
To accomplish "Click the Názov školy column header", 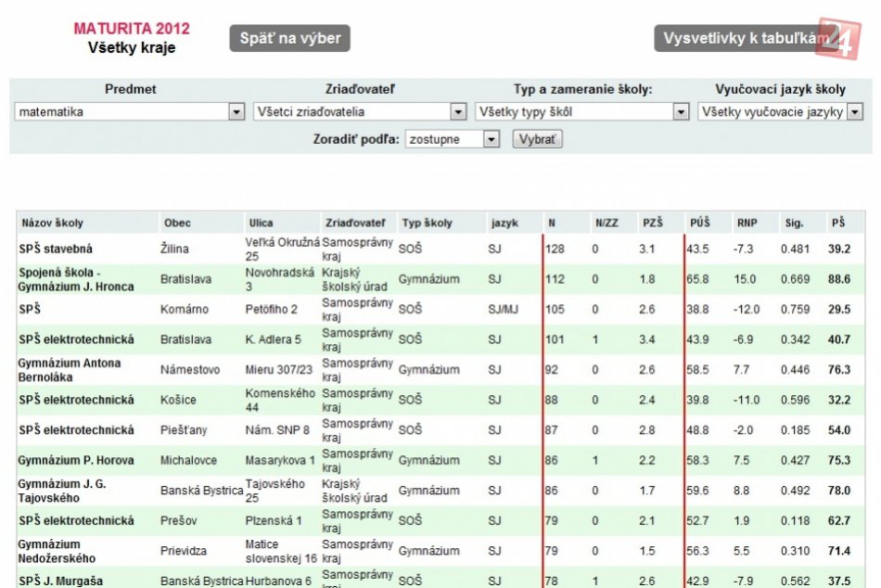I will click(x=53, y=224).
